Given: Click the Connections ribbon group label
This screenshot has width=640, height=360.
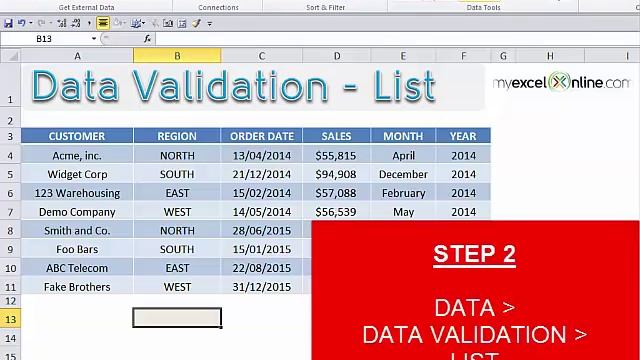Looking at the screenshot, I should tap(218, 7).
